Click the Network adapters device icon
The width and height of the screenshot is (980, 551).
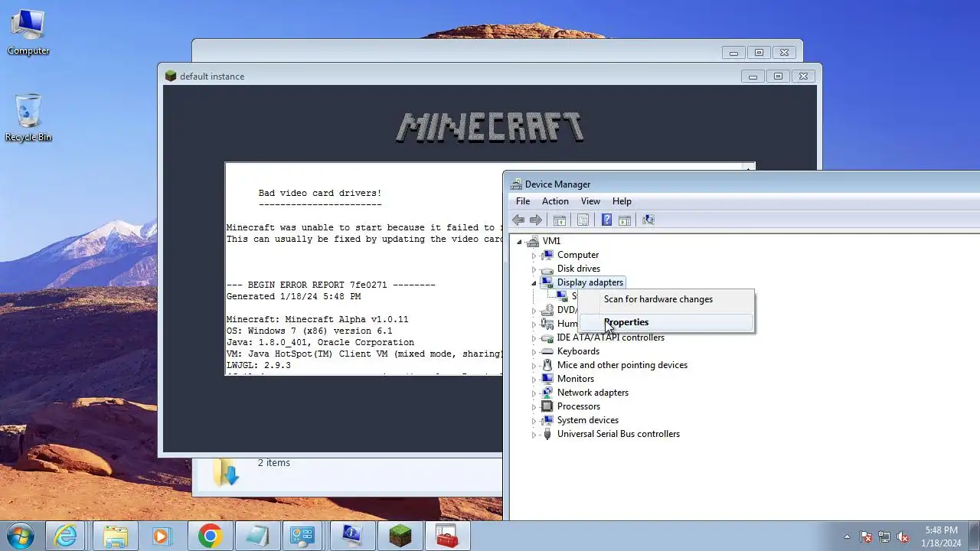pos(547,393)
